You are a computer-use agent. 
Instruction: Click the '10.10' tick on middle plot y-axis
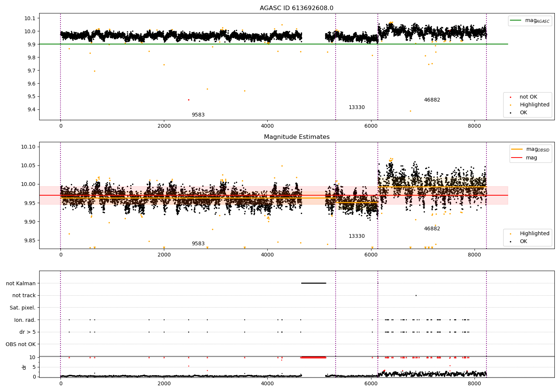tap(28, 147)
